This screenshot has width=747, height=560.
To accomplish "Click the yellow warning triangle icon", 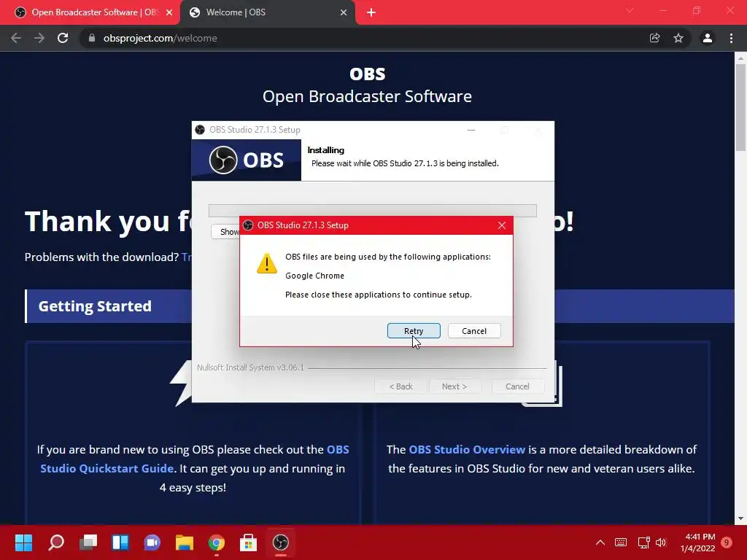I will click(x=267, y=262).
